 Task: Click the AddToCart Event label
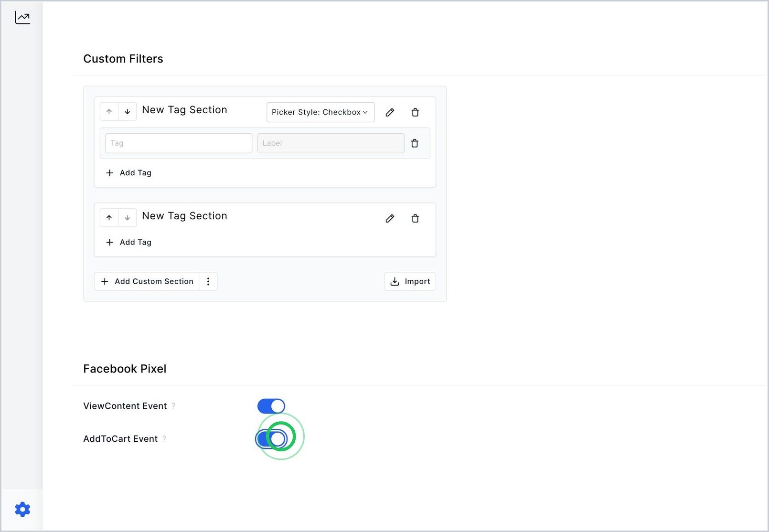(120, 438)
